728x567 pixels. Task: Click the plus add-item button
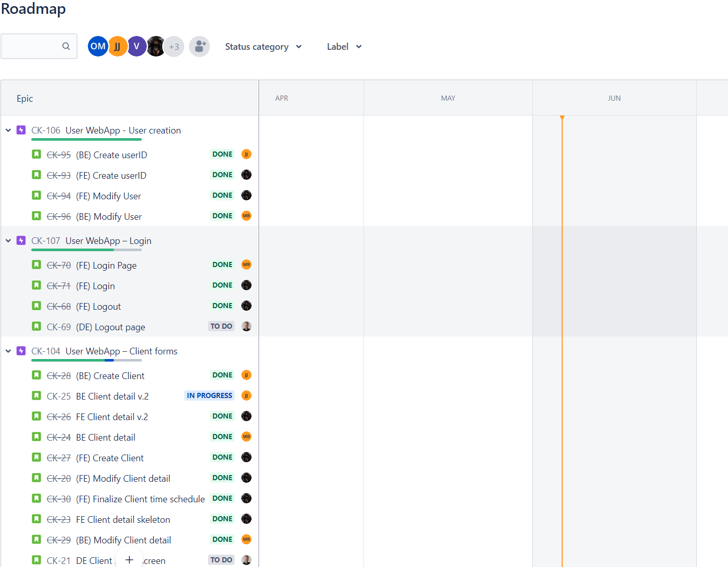point(129,559)
